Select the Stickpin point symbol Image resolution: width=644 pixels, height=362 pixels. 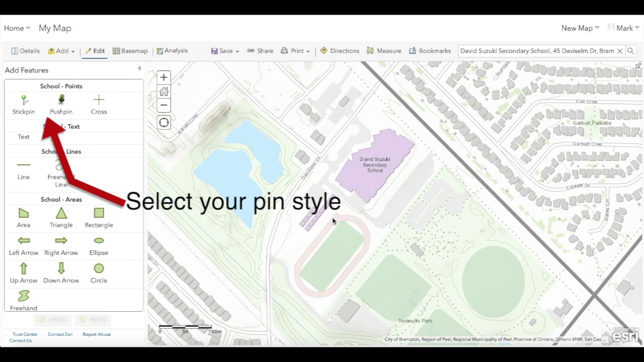tap(24, 105)
